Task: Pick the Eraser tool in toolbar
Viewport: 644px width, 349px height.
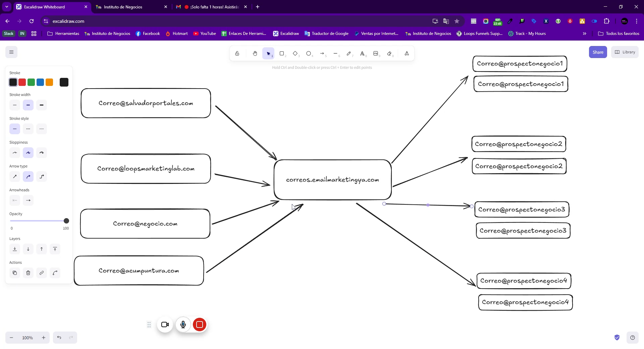Action: 389,54
